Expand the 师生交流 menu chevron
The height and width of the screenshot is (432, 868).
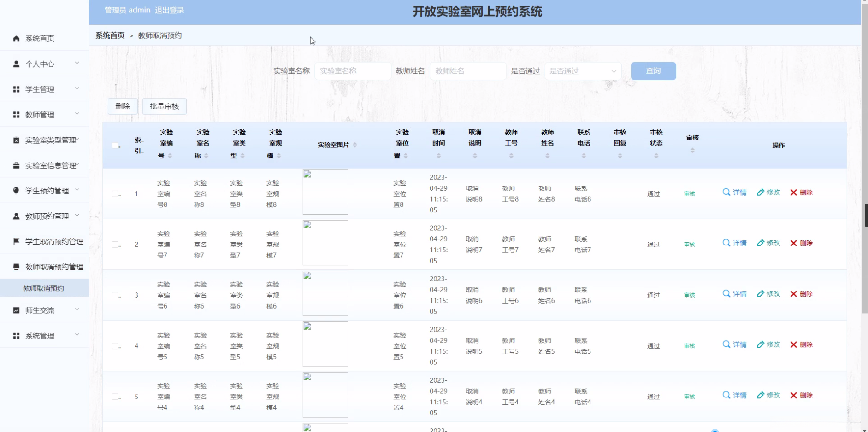point(77,309)
